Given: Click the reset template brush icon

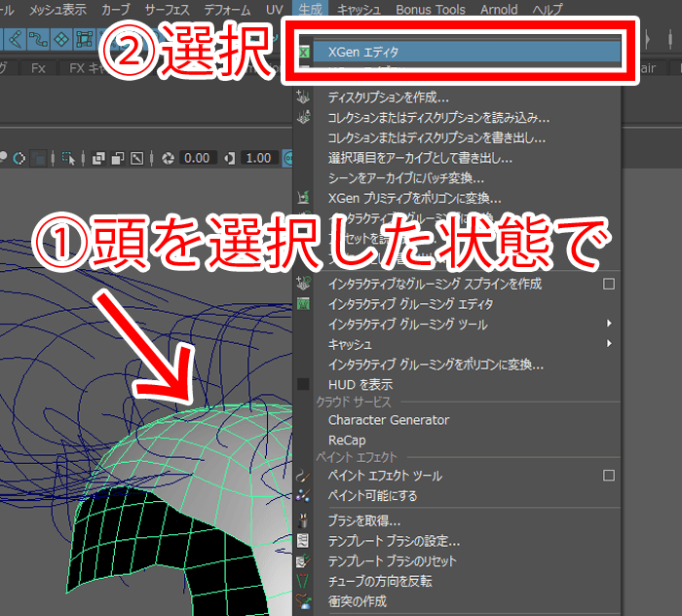Looking at the screenshot, I should (303, 560).
